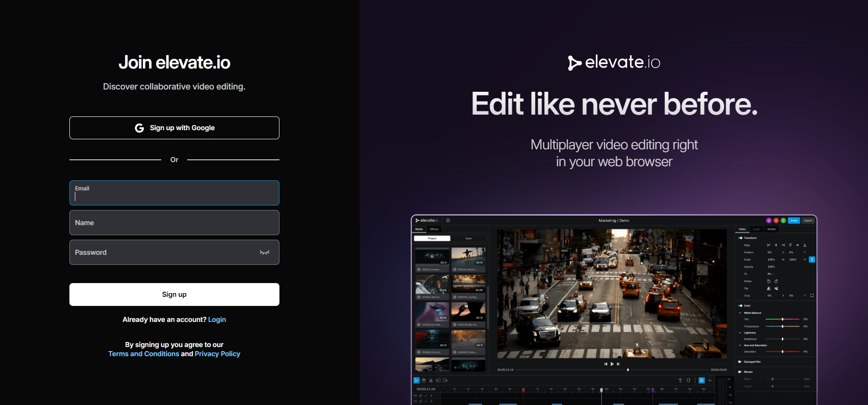Click the rotate clockwise icon in Transform

coord(776,281)
